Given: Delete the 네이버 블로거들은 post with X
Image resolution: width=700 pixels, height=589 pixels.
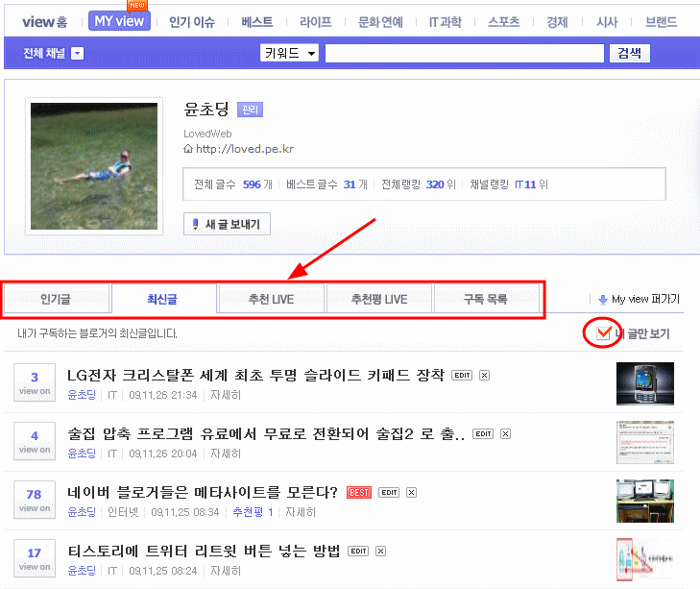Looking at the screenshot, I should pyautogui.click(x=412, y=493).
